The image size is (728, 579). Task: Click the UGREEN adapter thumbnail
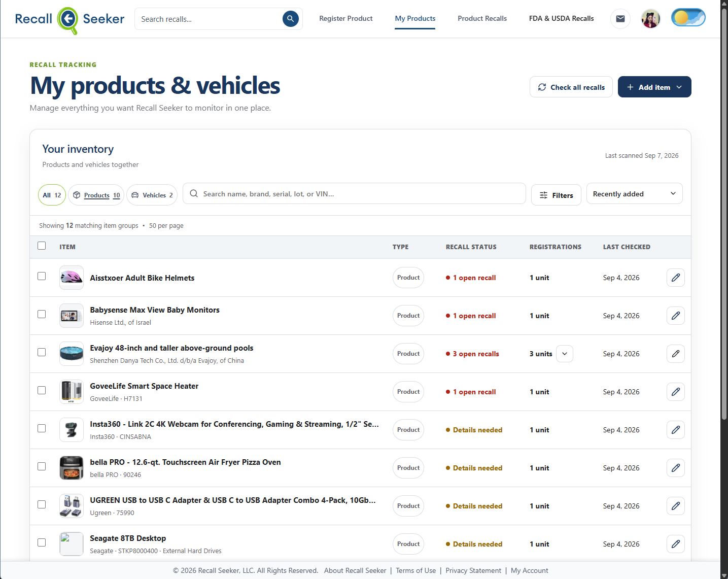72,506
